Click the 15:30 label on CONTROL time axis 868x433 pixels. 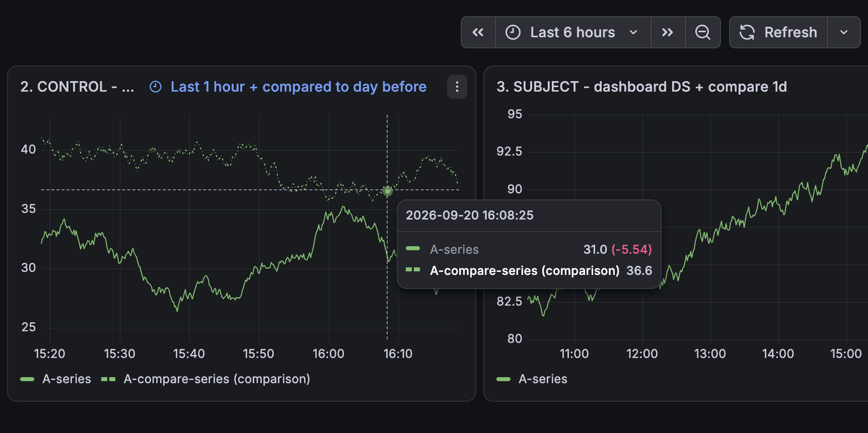(119, 353)
